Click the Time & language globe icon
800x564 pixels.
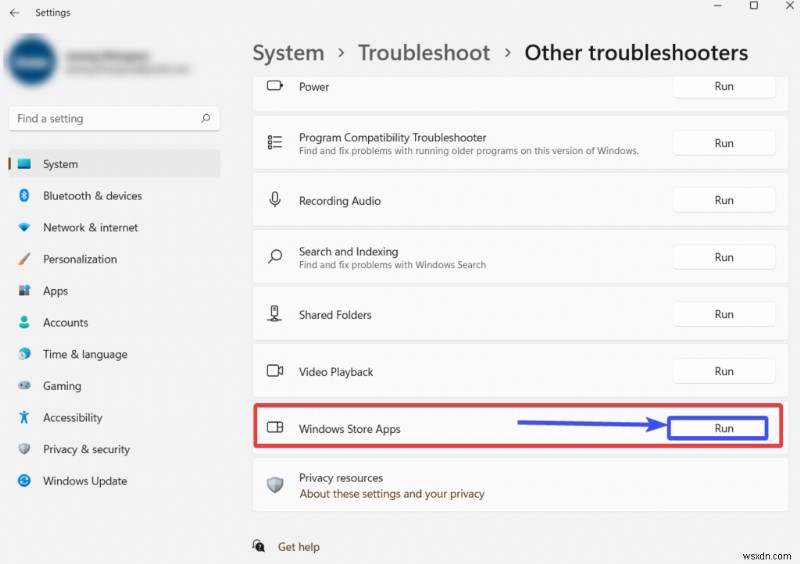click(24, 354)
